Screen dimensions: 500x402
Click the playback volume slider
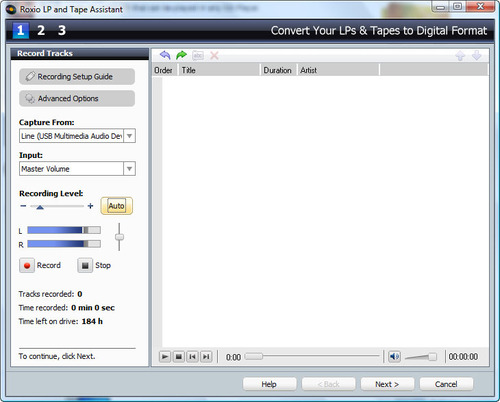coord(421,357)
